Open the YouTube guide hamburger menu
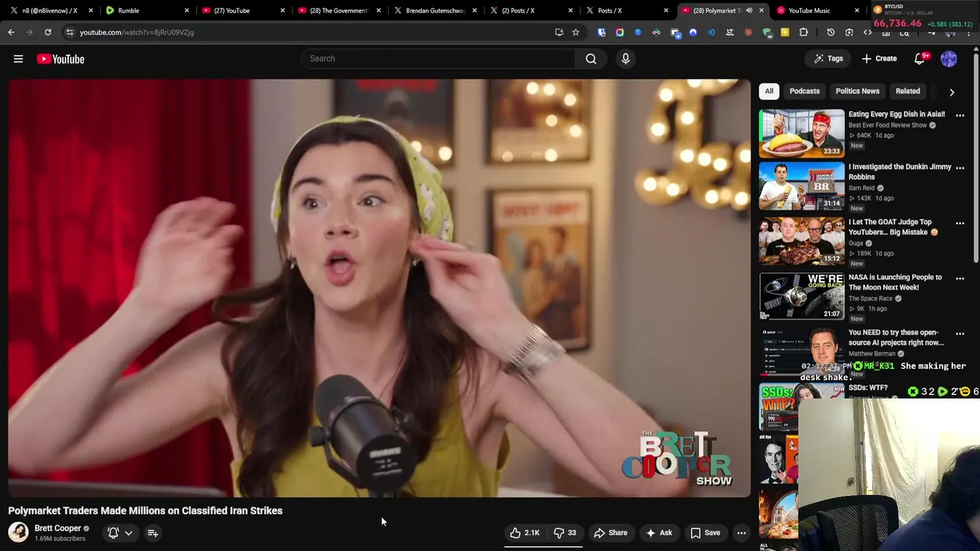 18,59
